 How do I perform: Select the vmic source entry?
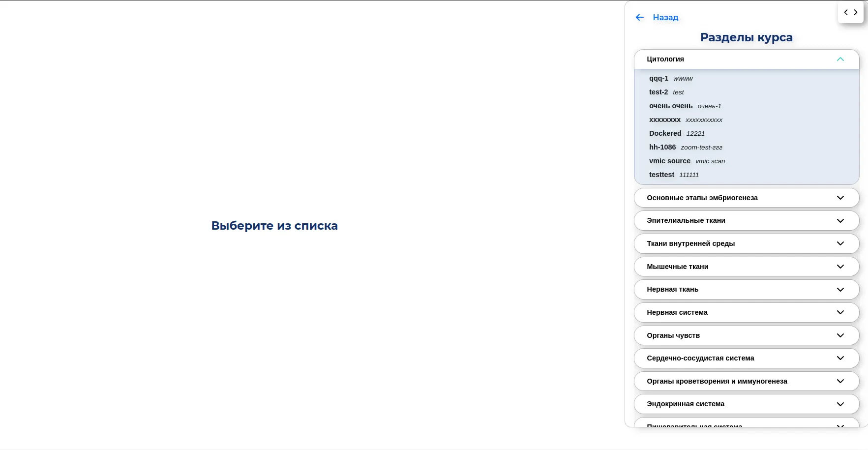[x=669, y=161]
